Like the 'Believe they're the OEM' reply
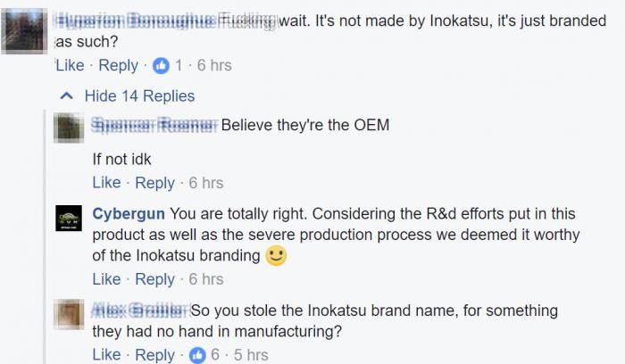Screen dimensions: 625x364 pyautogui.click(x=106, y=183)
